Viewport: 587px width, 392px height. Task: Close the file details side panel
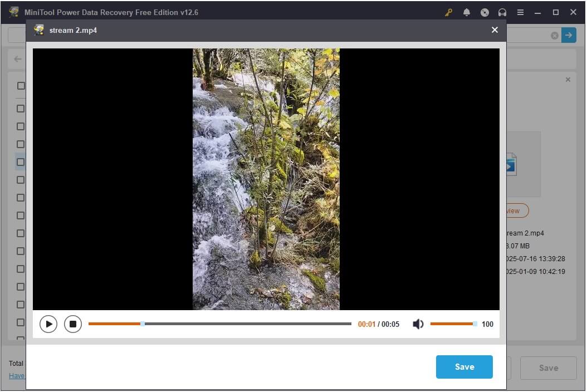[568, 80]
